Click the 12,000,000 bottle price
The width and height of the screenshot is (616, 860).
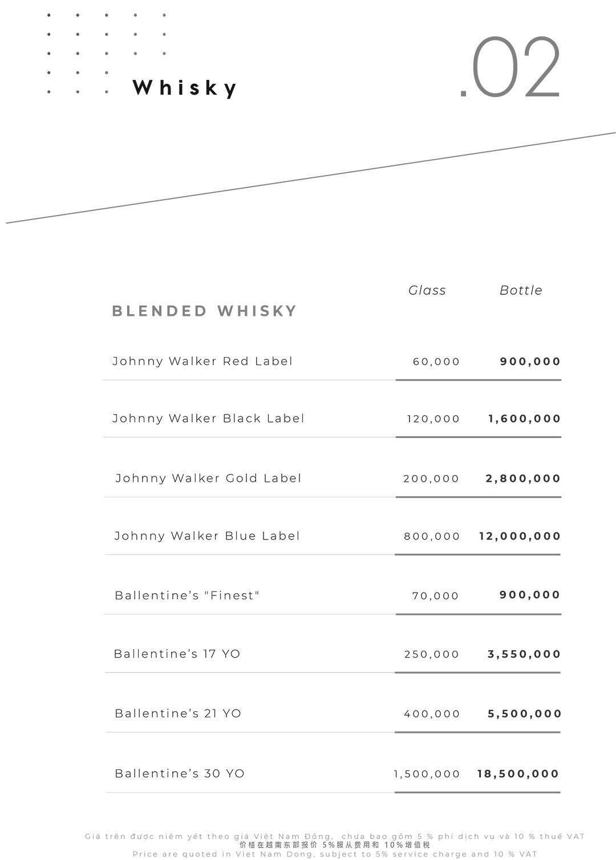(520, 536)
